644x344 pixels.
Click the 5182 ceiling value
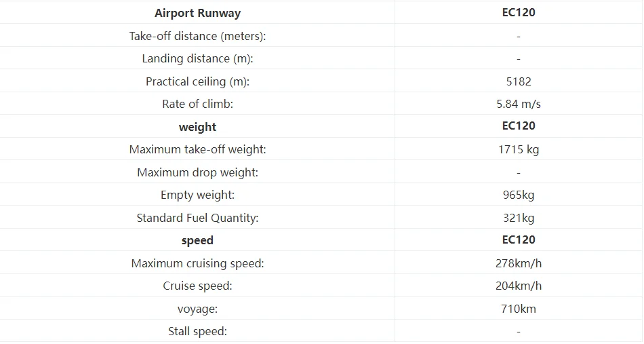(519, 81)
